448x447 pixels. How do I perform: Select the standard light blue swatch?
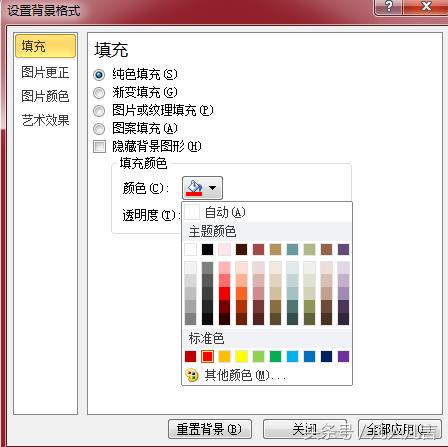pyautogui.click(x=292, y=356)
